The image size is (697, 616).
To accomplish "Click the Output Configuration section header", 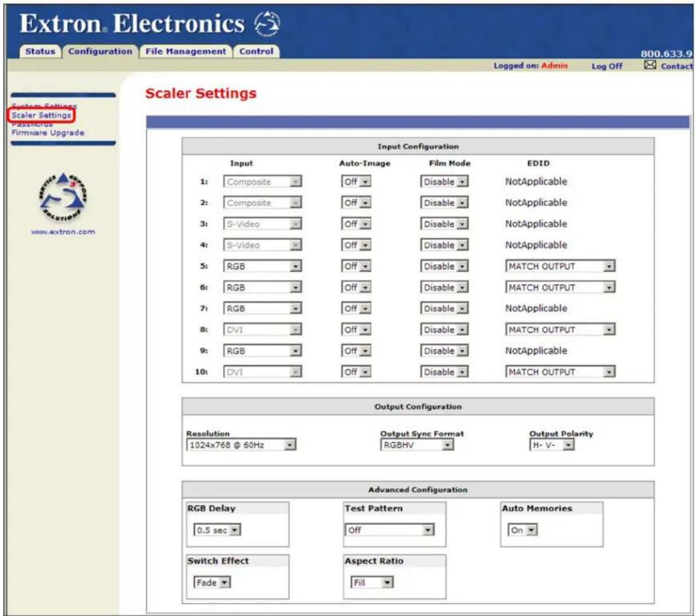I will click(x=418, y=406).
